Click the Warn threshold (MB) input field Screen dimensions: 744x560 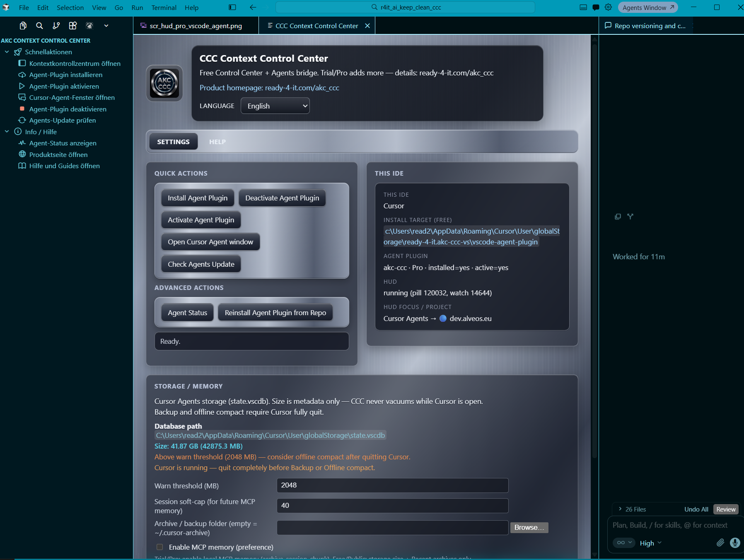click(392, 485)
